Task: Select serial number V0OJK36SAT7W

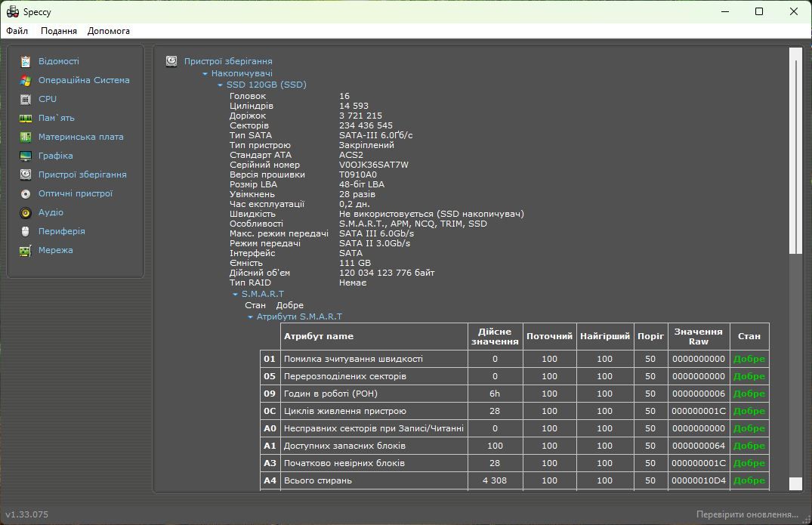Action: [x=374, y=165]
